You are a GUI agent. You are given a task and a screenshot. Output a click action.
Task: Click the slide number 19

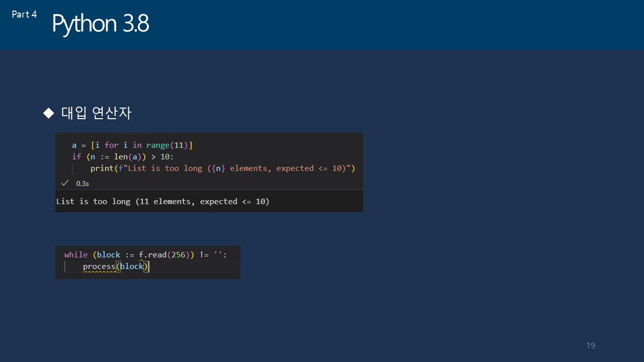click(x=591, y=345)
